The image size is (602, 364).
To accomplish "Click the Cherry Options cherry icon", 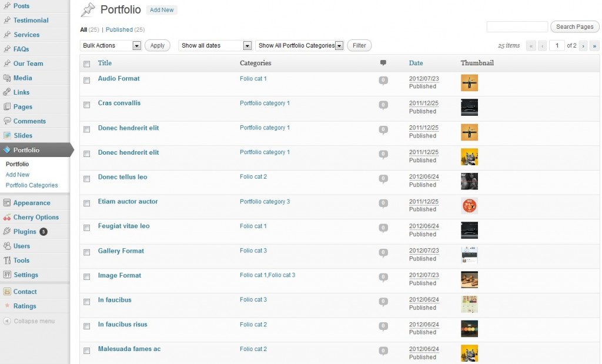I will [7, 217].
